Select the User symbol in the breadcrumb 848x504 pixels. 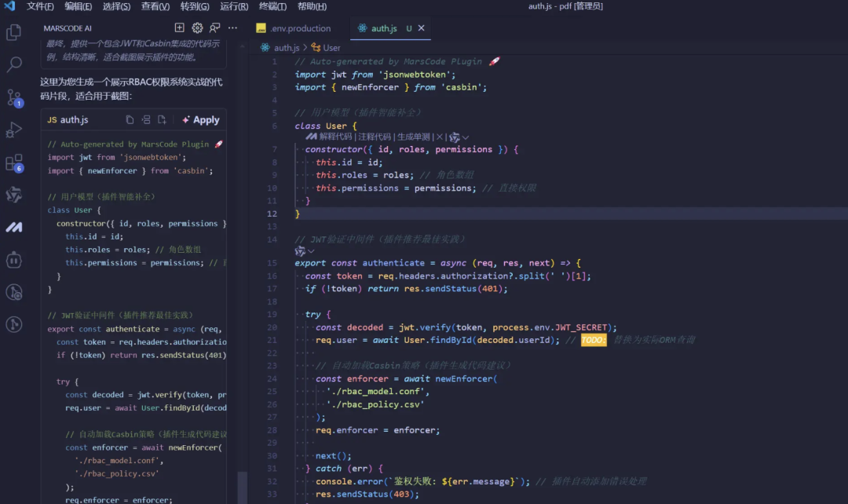tap(331, 48)
